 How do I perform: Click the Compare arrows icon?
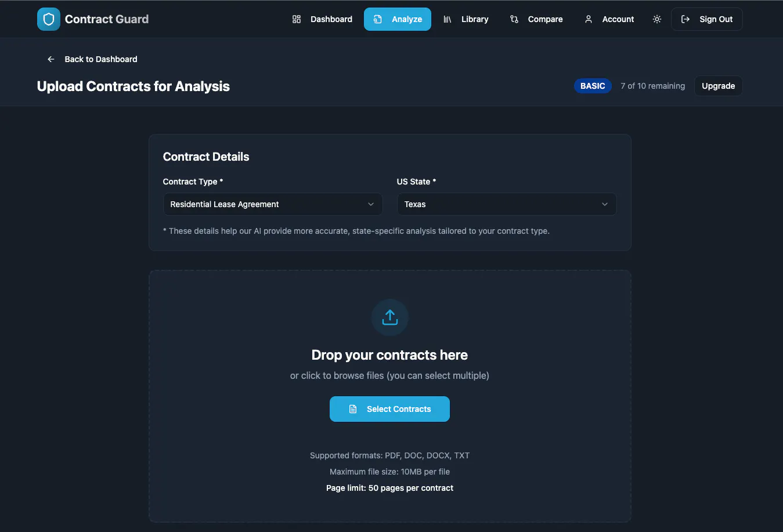[514, 19]
